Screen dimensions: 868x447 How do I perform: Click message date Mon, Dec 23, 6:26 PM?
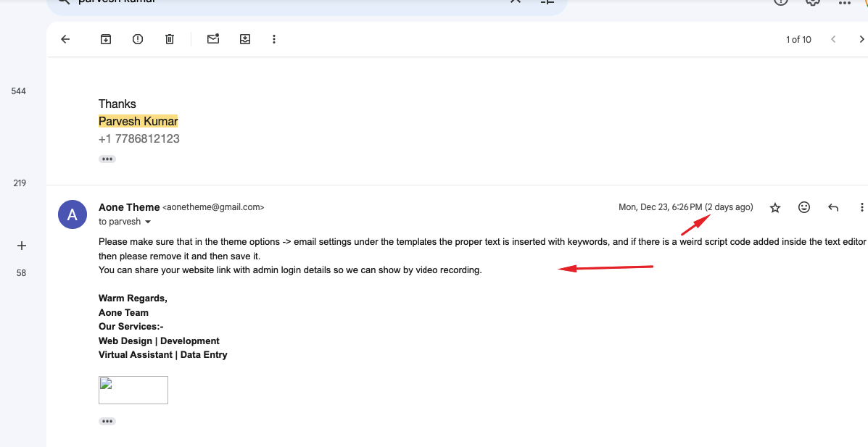pos(660,207)
